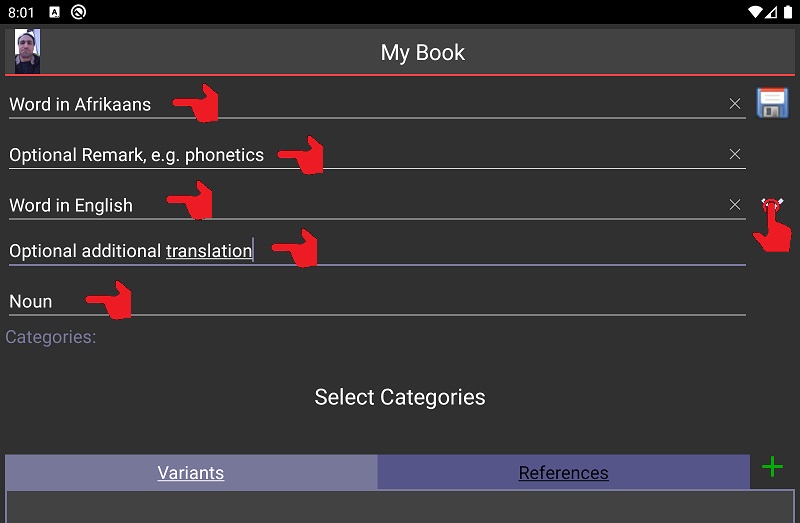
Task: Clear the Word in English field
Action: [x=735, y=205]
